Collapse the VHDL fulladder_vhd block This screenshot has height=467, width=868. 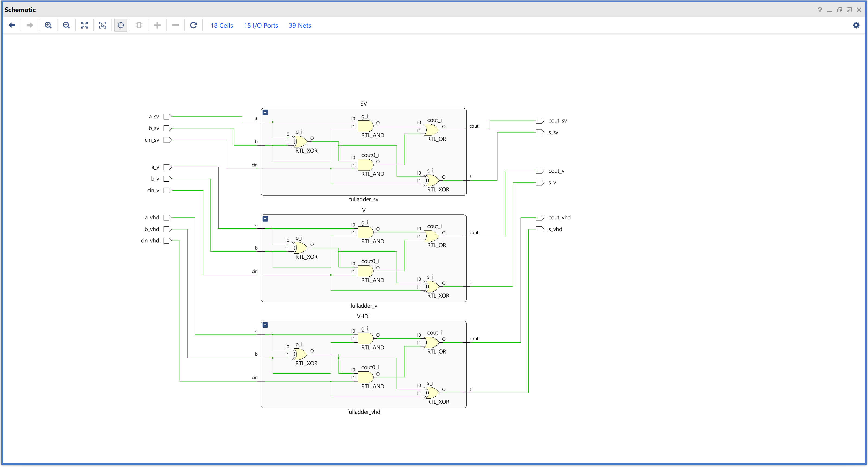pos(266,325)
